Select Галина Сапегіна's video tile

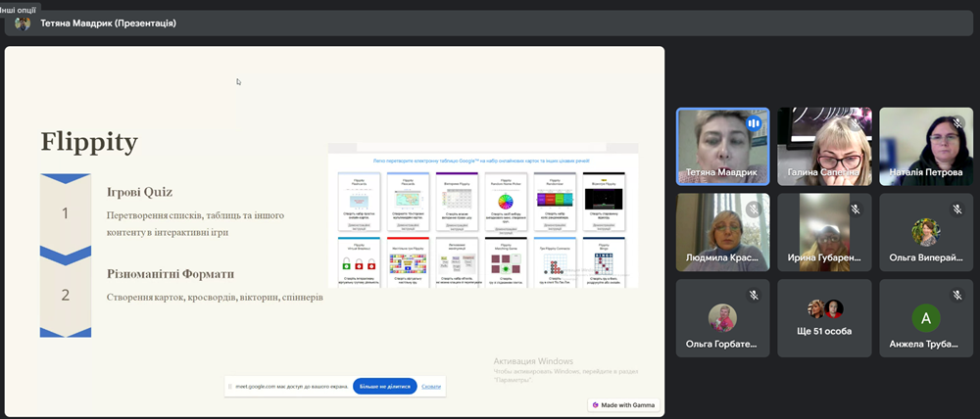point(823,145)
